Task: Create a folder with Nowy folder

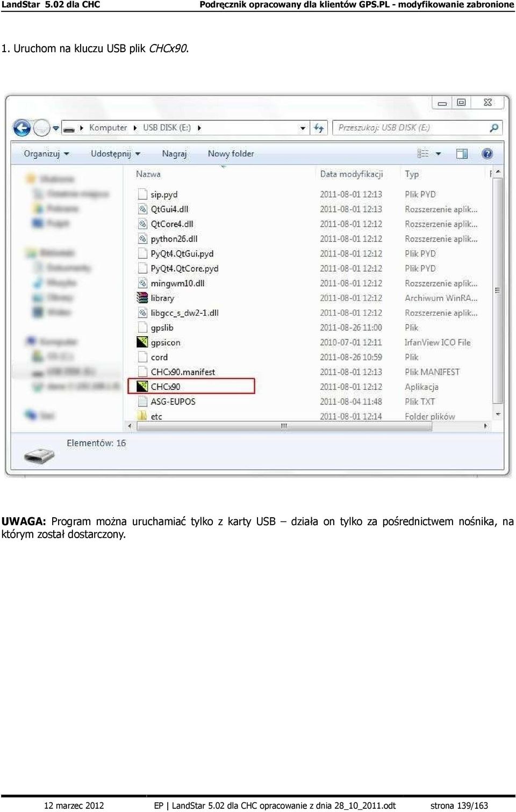Action: point(231,154)
